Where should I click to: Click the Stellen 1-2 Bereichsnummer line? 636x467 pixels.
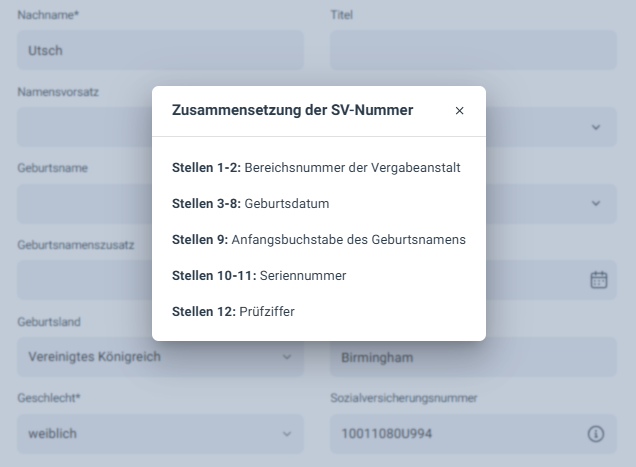tap(316, 168)
